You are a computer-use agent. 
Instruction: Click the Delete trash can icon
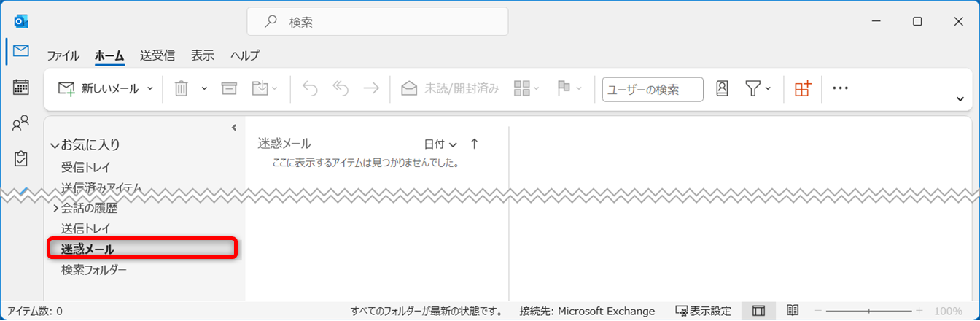point(182,88)
